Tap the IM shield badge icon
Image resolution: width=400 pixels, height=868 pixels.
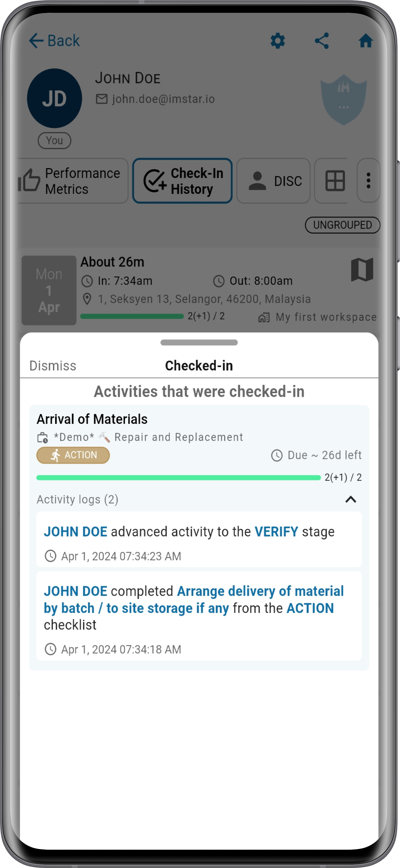tap(343, 99)
